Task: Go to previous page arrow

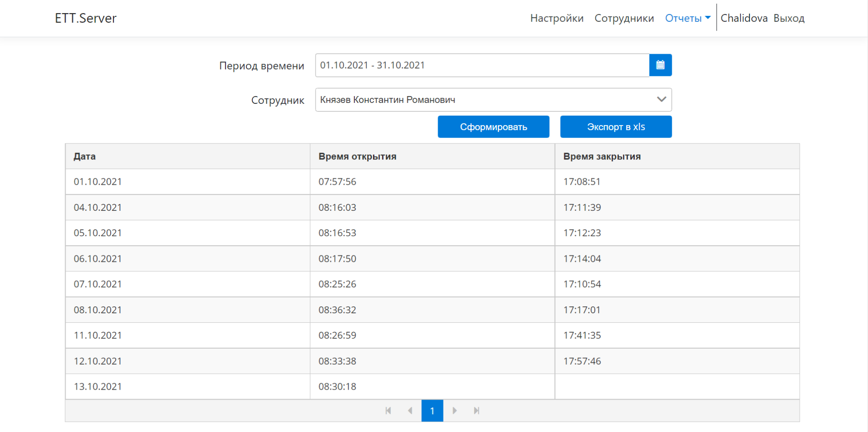Action: pyautogui.click(x=410, y=411)
